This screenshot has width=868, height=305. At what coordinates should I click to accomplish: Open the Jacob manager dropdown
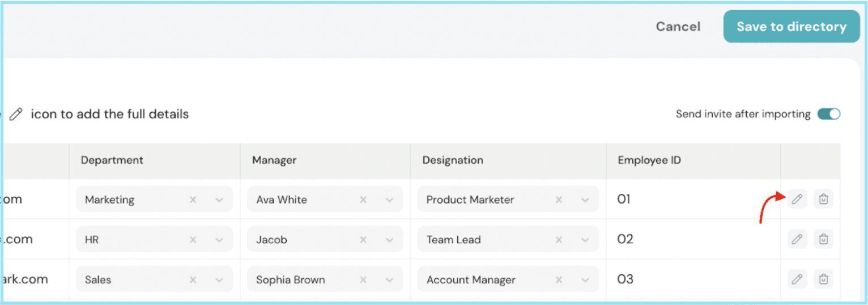(x=390, y=240)
